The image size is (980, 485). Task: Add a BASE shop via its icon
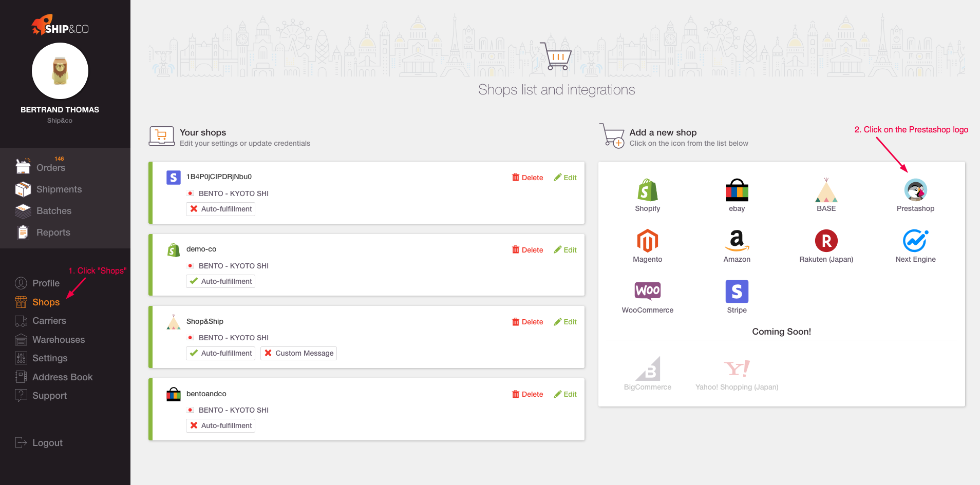826,190
